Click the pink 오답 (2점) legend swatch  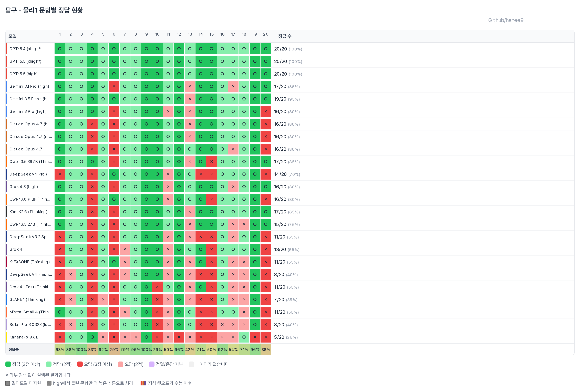click(121, 364)
